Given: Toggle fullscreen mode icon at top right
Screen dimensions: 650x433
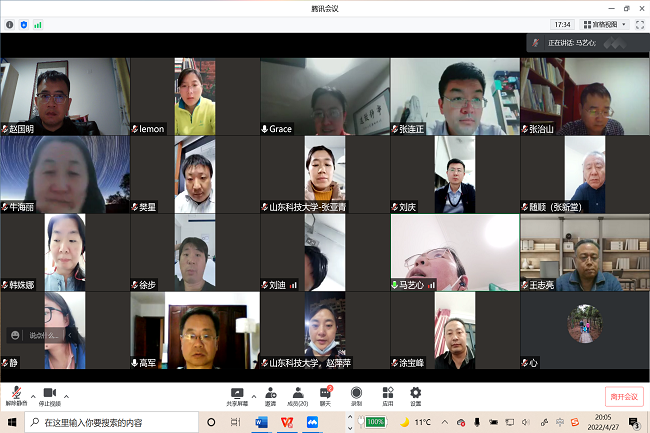Looking at the screenshot, I should pos(639,24).
